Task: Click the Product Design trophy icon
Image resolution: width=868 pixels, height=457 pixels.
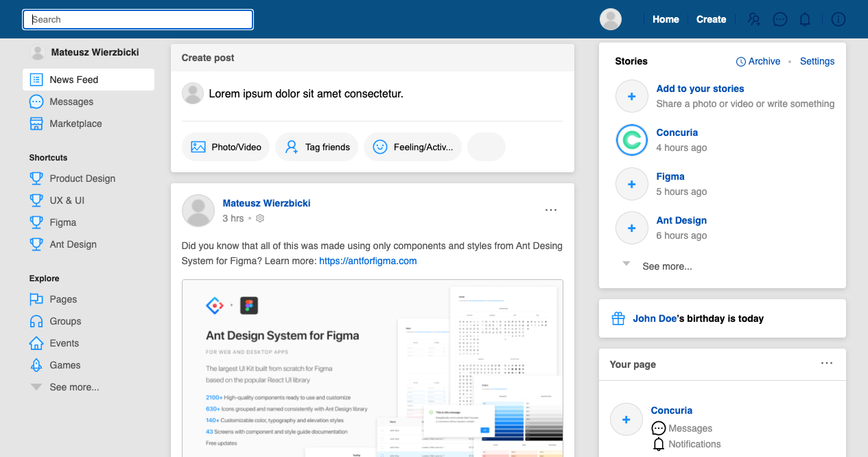Action: 36,178
